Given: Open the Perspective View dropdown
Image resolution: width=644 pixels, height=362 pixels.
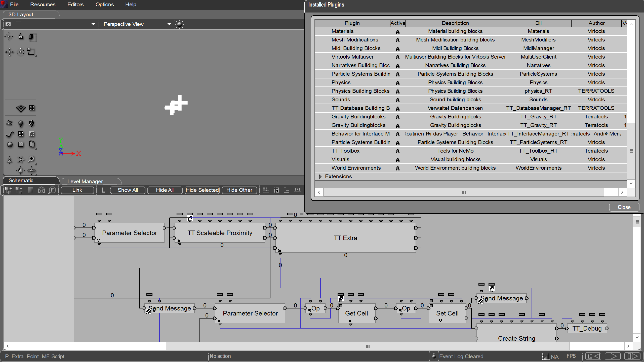Looking at the screenshot, I should [169, 24].
